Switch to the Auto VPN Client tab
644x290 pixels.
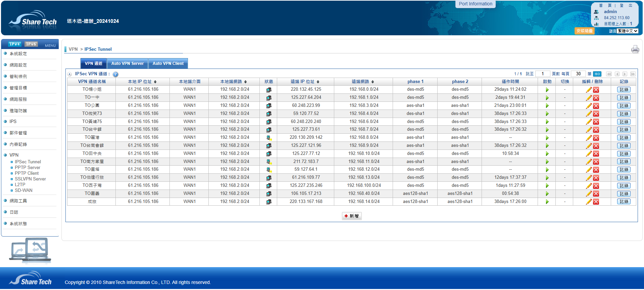[x=168, y=64]
